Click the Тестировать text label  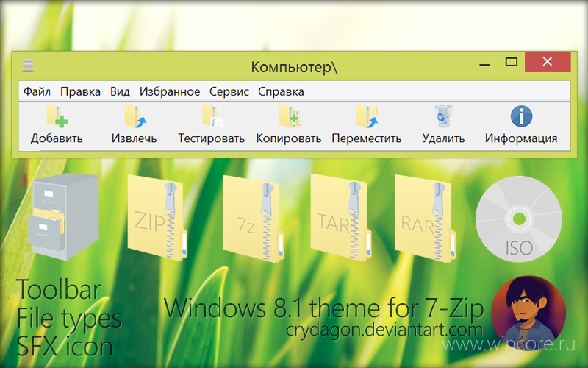pyautogui.click(x=212, y=138)
